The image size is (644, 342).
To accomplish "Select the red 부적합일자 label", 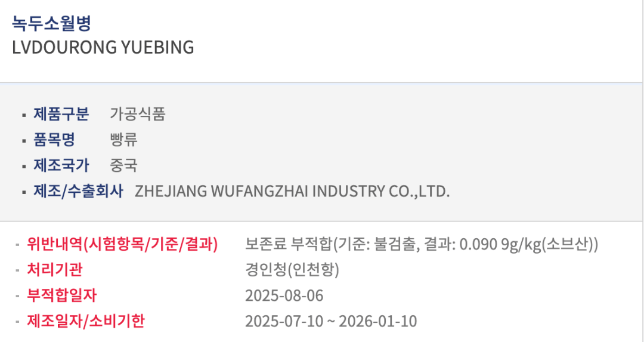I will (61, 295).
